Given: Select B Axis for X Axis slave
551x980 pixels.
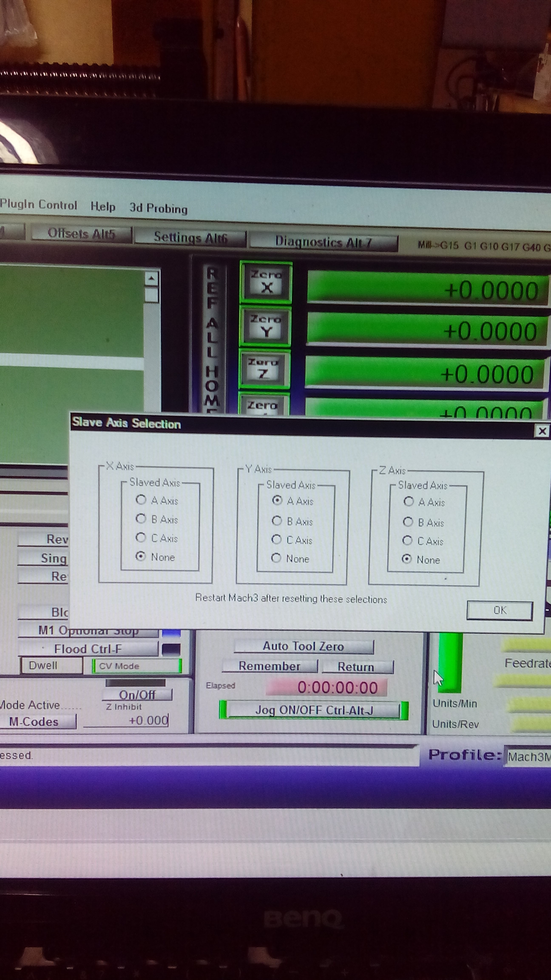Looking at the screenshot, I should [141, 518].
